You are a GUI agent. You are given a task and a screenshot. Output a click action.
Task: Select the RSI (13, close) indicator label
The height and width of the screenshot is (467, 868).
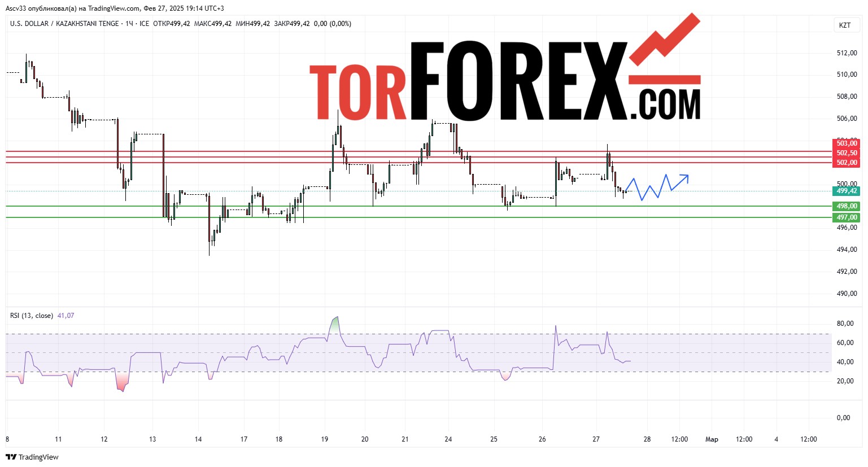coord(32,316)
